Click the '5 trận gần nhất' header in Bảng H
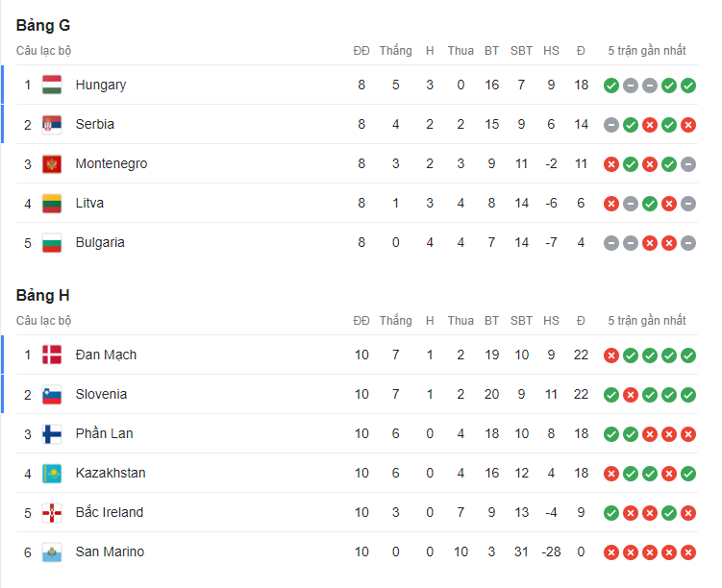This screenshot has width=722, height=588. (647, 320)
